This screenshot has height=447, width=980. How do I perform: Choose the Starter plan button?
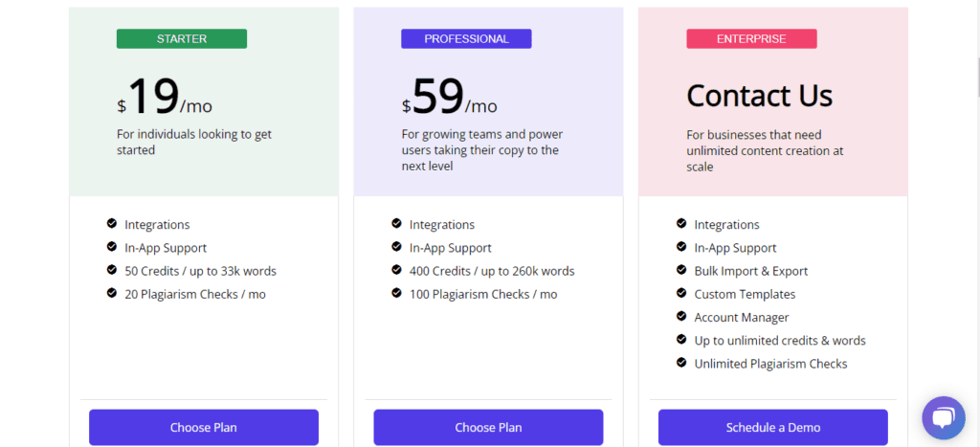204,428
